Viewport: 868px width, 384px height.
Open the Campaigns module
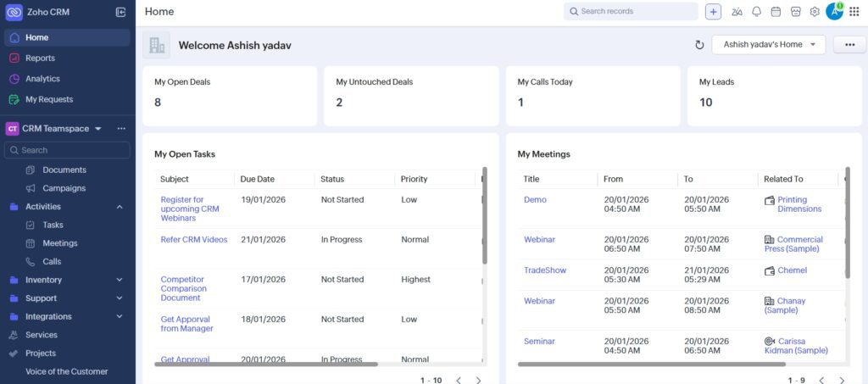(x=64, y=188)
